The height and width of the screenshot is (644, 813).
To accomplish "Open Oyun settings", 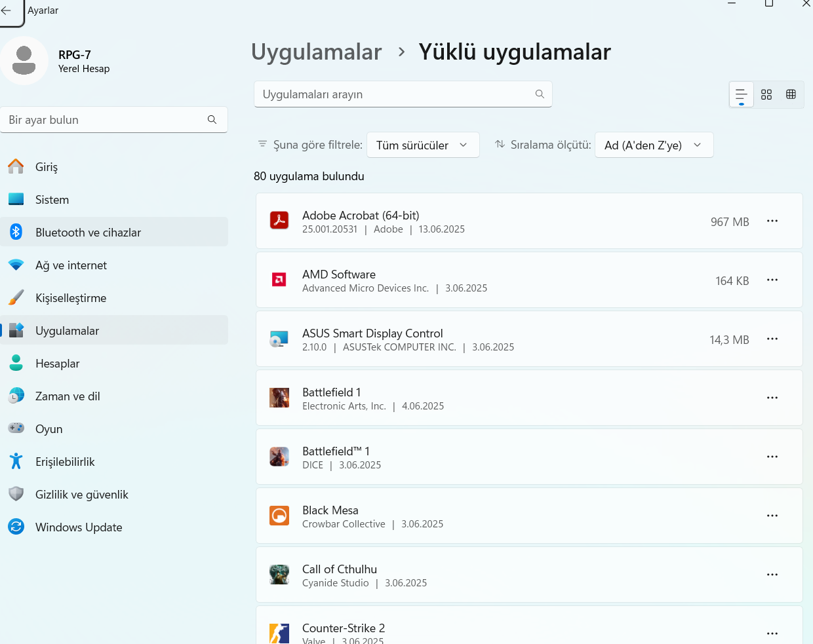I will [x=114, y=428].
